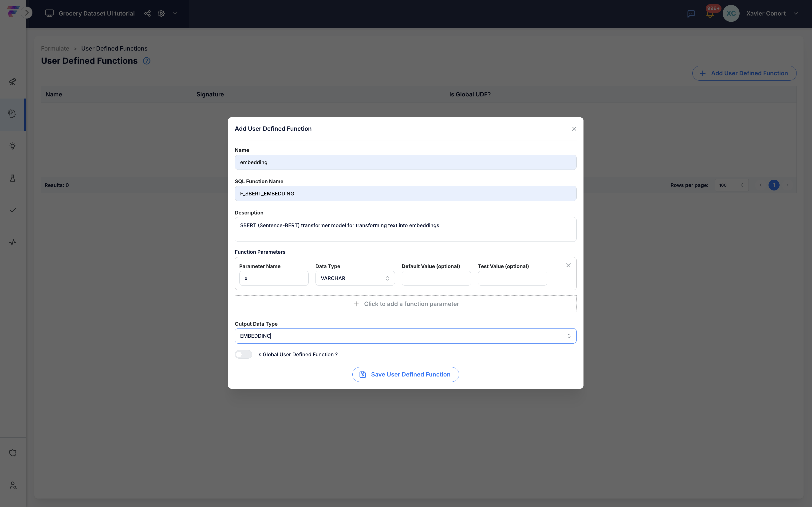The height and width of the screenshot is (507, 812).
Task: Click the Formulate breadcrumb link
Action: [55, 48]
